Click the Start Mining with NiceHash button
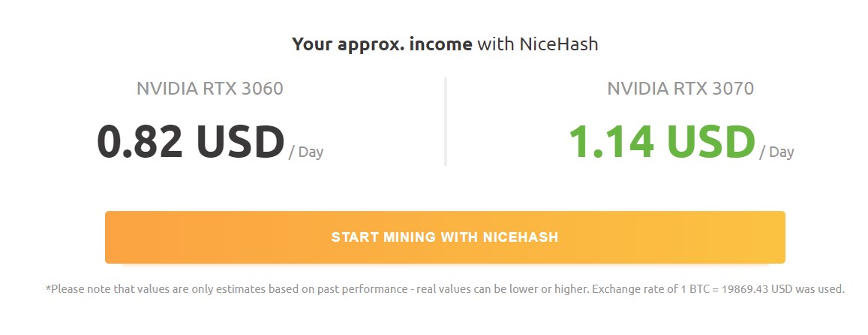The width and height of the screenshot is (868, 335). pyautogui.click(x=444, y=237)
